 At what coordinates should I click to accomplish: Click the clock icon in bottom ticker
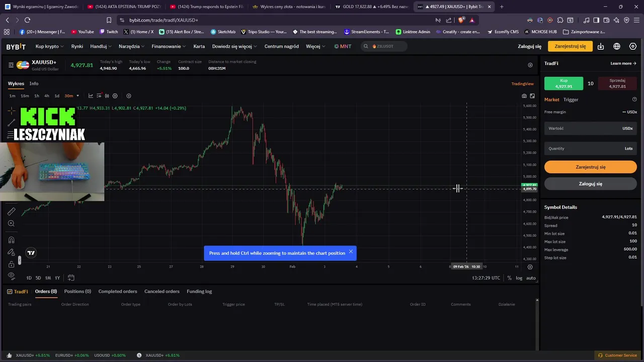[139, 355]
